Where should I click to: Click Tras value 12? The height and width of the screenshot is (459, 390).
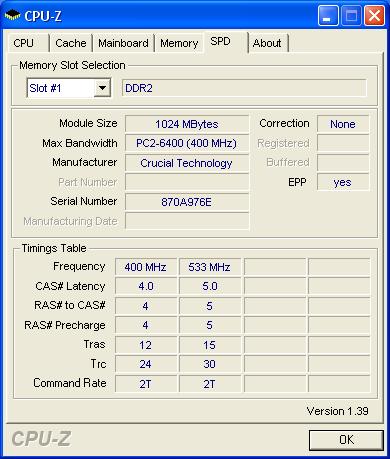click(146, 345)
